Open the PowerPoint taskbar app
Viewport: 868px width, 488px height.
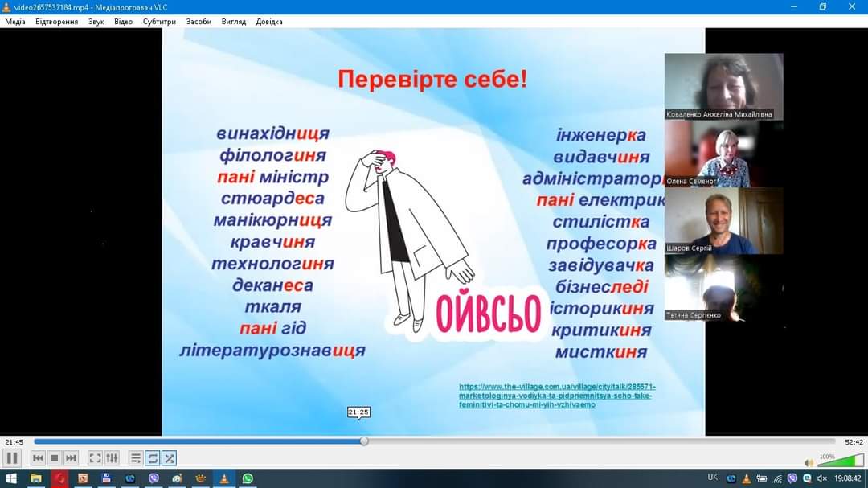pyautogui.click(x=83, y=478)
